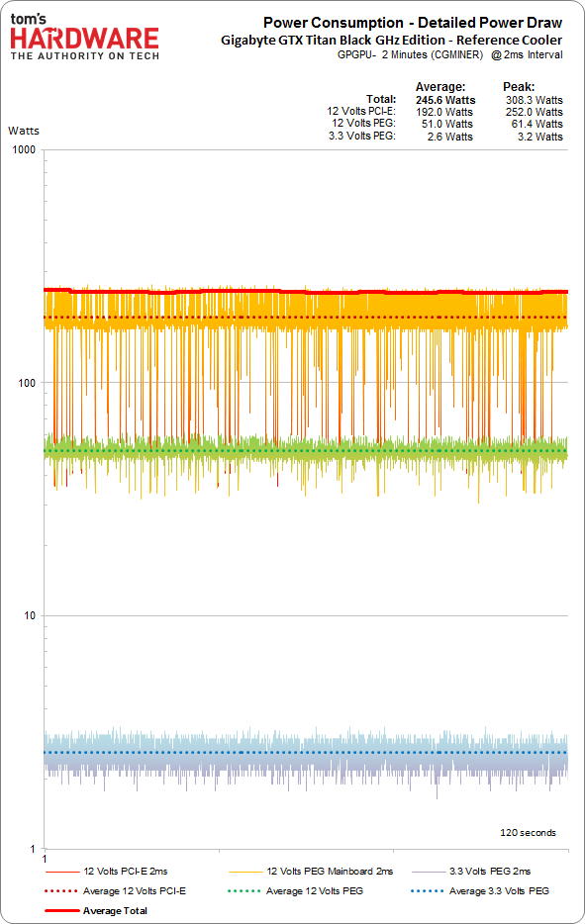Image resolution: width=585 pixels, height=924 pixels.
Task: Click the 'Average 12 Volts PEG' legend entry
Action: click(295, 891)
